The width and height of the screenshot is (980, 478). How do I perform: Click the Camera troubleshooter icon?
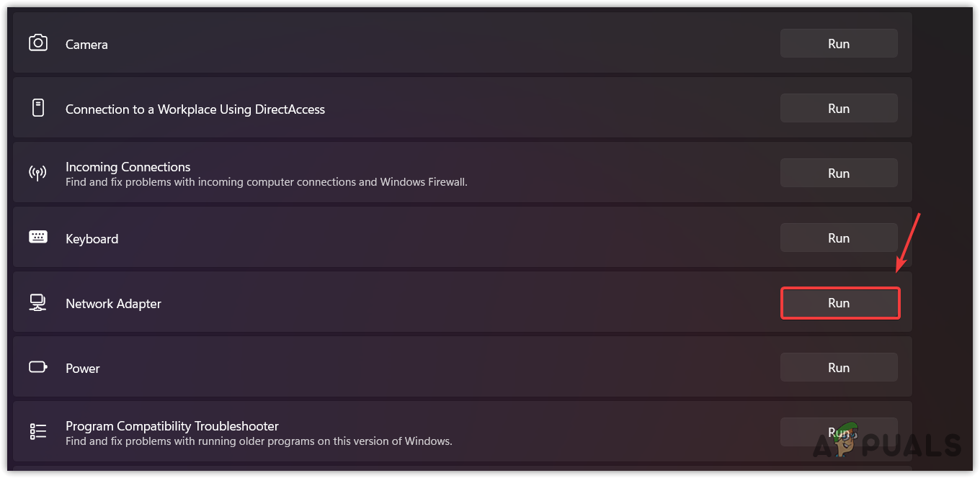(38, 43)
